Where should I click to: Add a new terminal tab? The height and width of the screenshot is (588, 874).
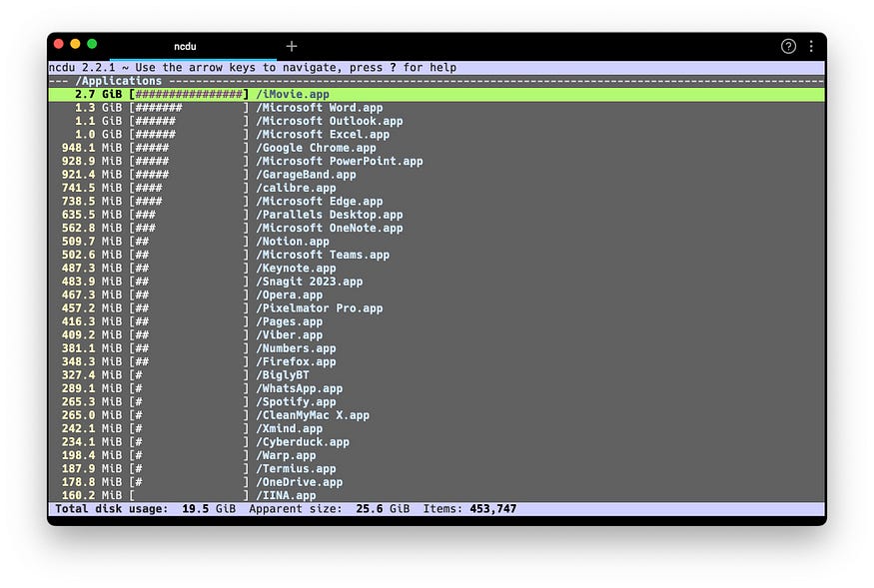tap(292, 46)
